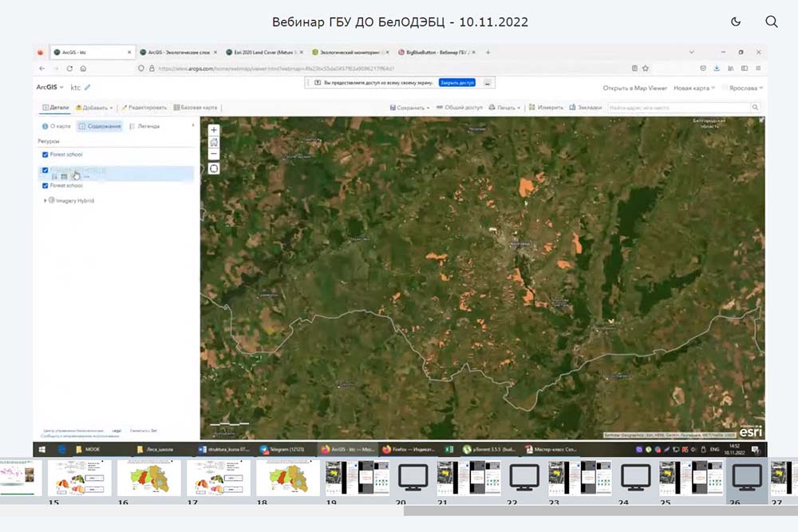Switch to the О карте tab
798x532 pixels.
click(x=56, y=126)
